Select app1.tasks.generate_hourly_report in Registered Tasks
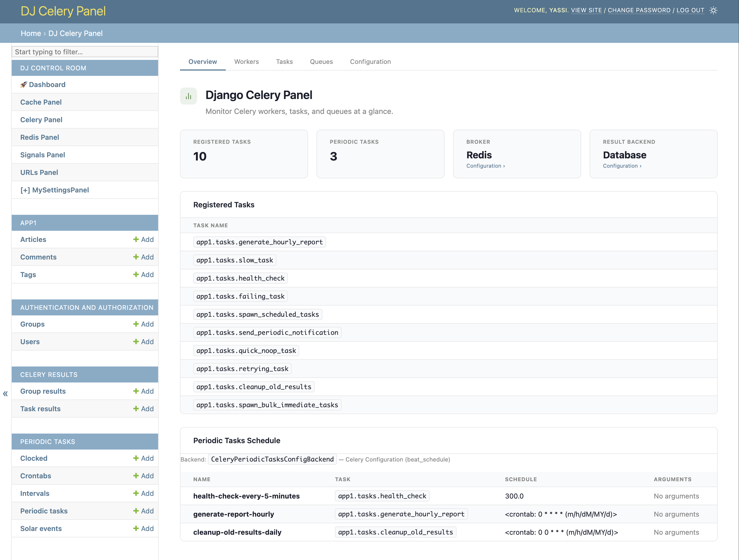 [x=260, y=242]
